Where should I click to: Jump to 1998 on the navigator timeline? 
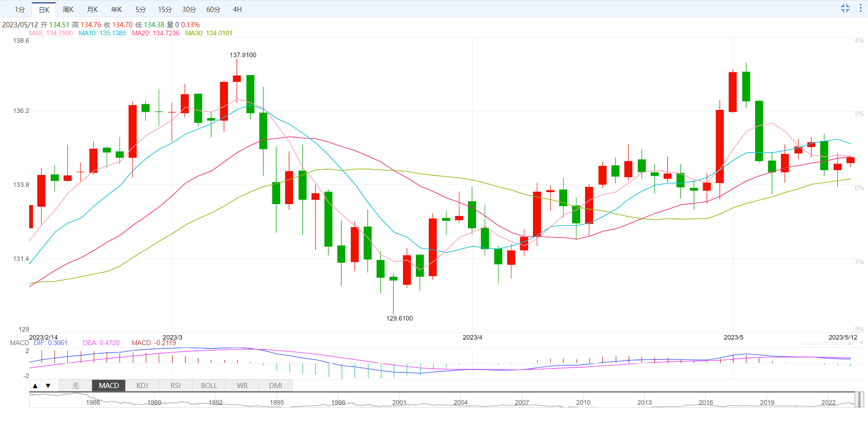point(338,402)
